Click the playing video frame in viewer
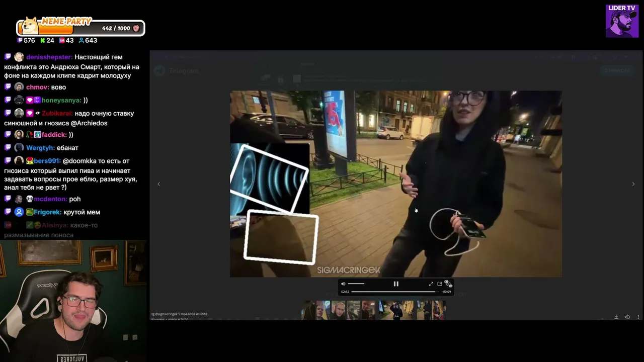 (396, 184)
